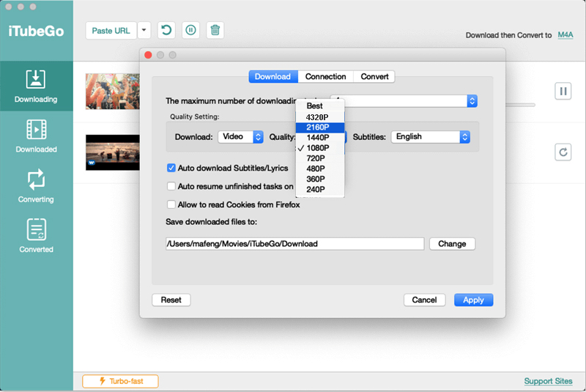
Task: Retry the second download item
Action: [x=563, y=152]
